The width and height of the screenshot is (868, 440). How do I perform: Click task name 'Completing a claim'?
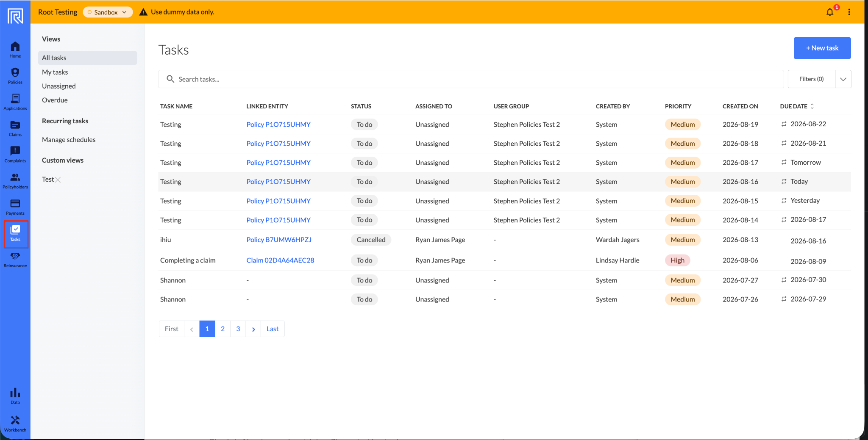(188, 260)
